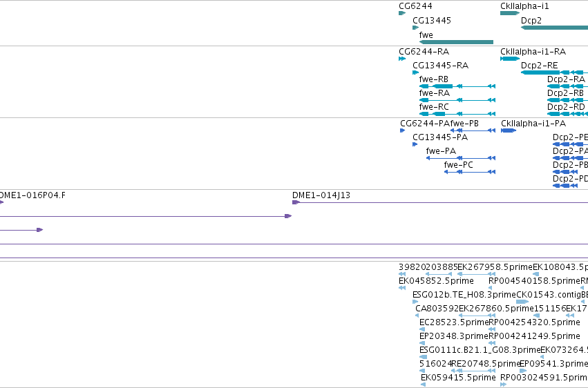
Task: Choose the fwe-PA protein label
Action: (441, 151)
